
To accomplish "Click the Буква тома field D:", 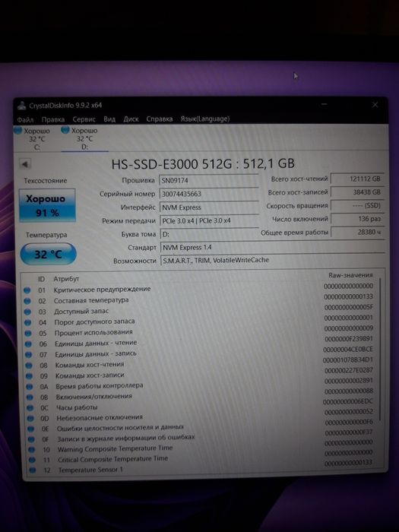I will click(209, 234).
